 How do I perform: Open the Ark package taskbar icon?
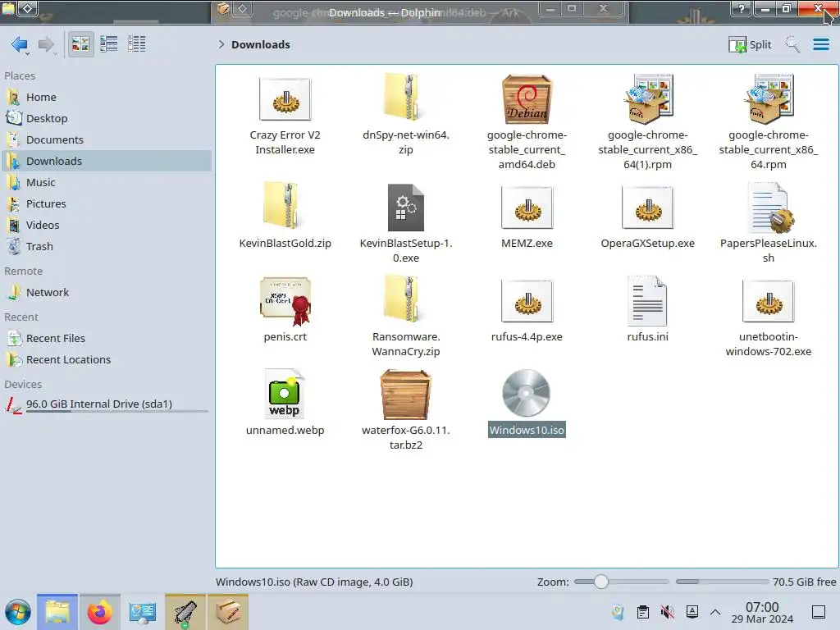click(x=228, y=612)
